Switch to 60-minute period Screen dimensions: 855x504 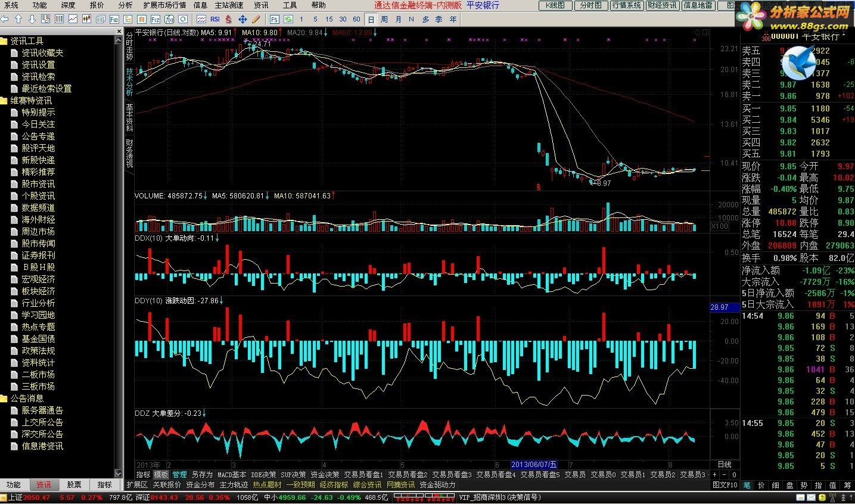click(356, 19)
